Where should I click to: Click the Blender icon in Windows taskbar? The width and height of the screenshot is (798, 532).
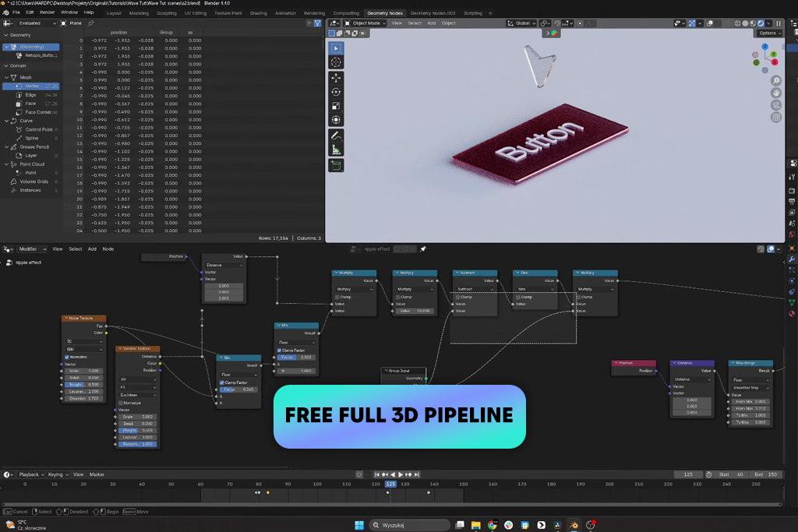point(574,525)
